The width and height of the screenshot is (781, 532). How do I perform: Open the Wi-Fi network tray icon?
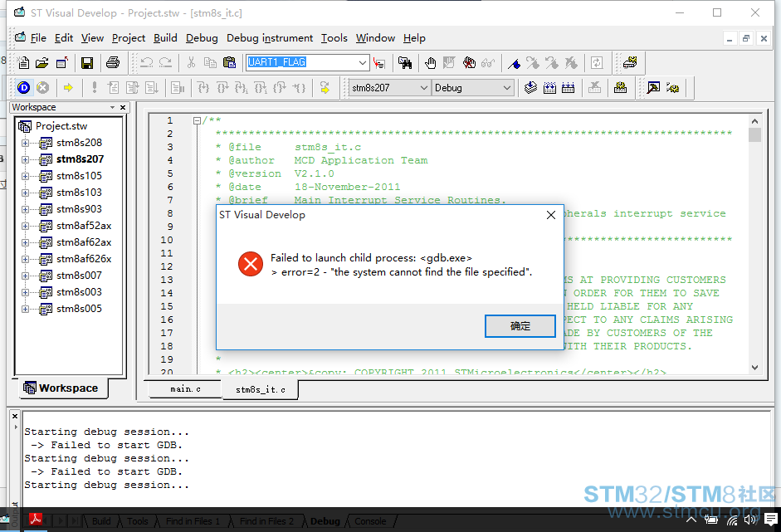click(x=732, y=520)
